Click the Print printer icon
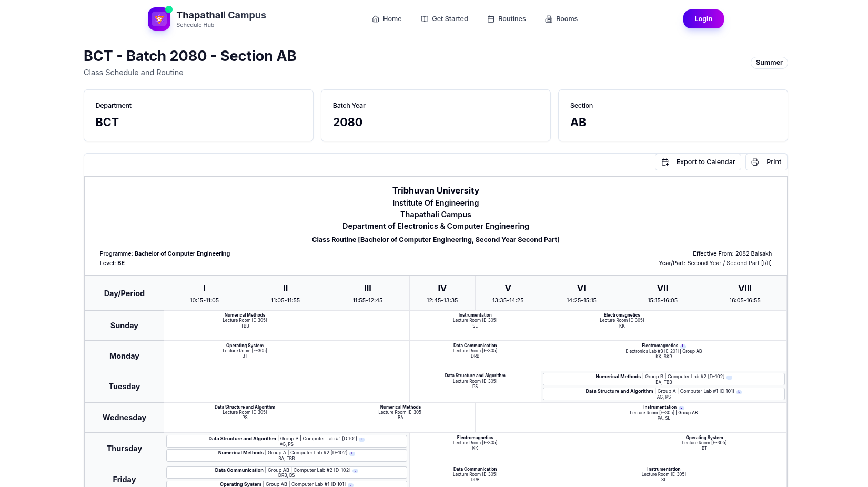The width and height of the screenshot is (868, 487). pos(755,162)
